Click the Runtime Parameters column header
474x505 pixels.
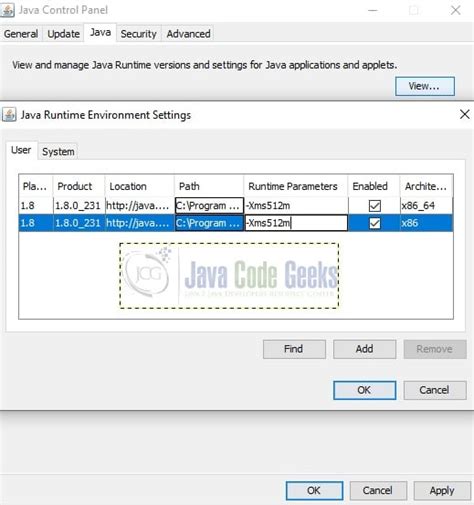click(x=296, y=186)
